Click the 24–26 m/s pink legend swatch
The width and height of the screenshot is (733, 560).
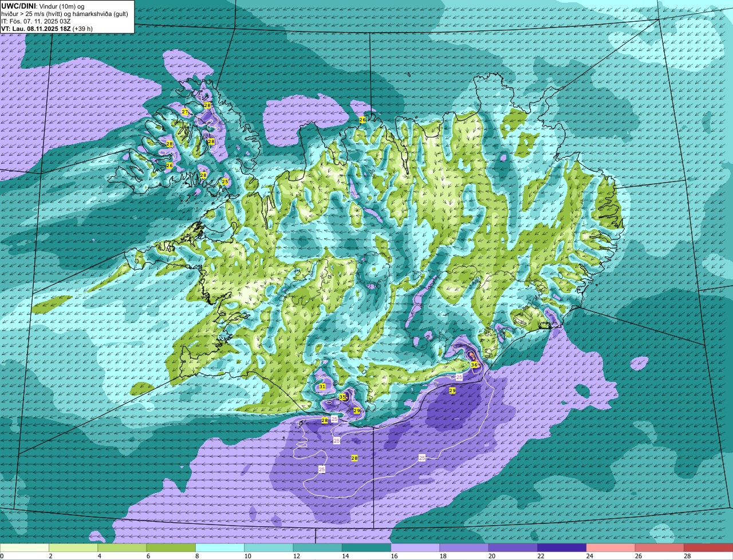[611, 548]
